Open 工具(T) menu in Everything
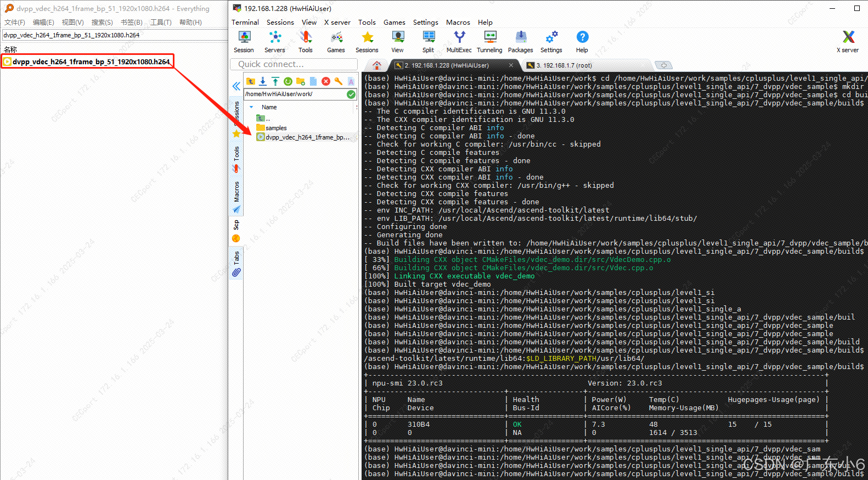Image resolution: width=868 pixels, height=480 pixels. point(161,23)
